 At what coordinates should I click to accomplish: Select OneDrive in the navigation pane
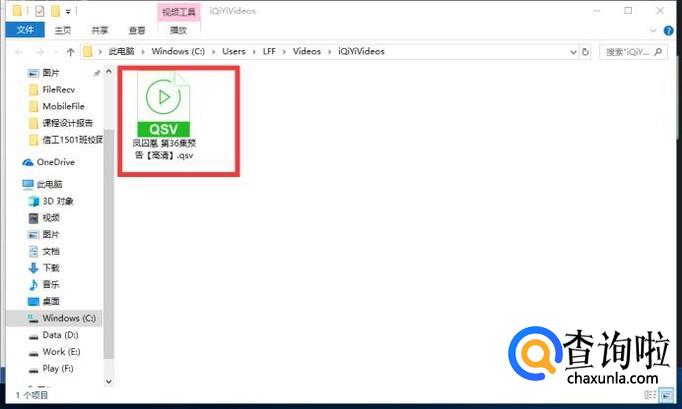tap(55, 162)
